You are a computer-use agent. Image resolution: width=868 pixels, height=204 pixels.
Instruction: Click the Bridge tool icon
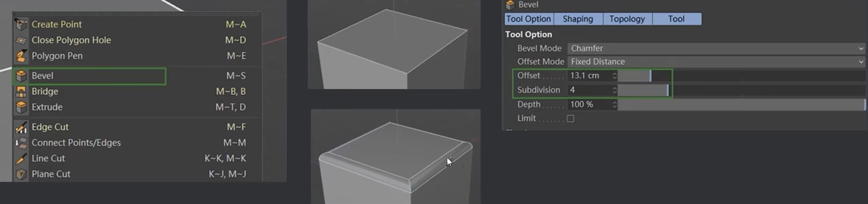21,91
